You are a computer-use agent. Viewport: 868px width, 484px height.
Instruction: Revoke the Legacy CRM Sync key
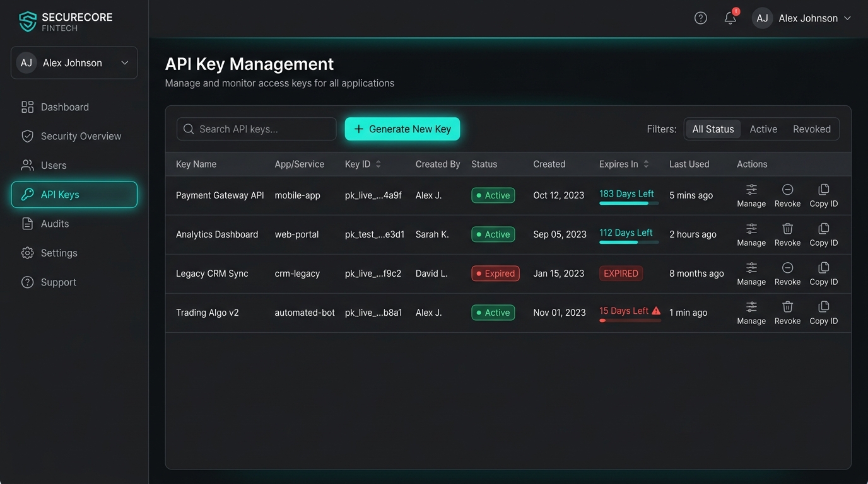click(787, 274)
